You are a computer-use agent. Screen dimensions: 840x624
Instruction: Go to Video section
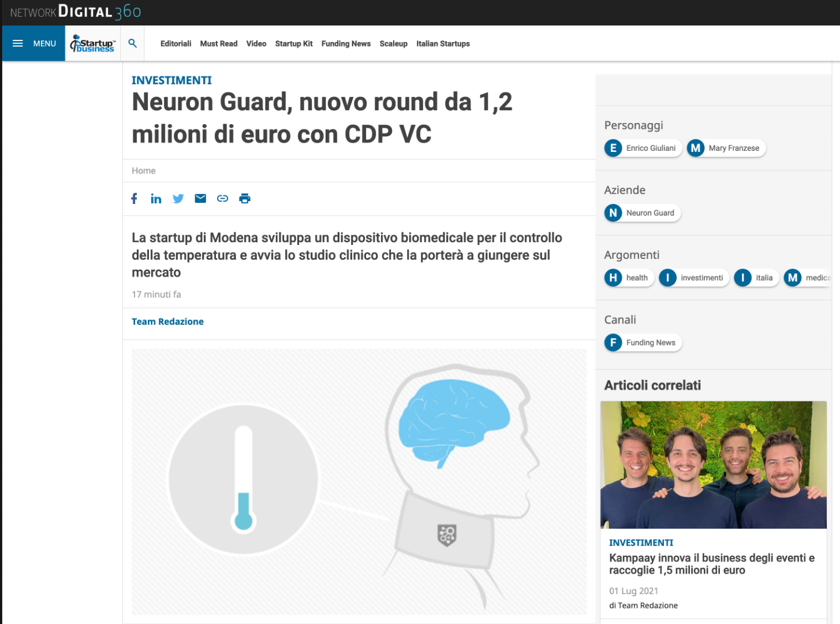pos(256,43)
